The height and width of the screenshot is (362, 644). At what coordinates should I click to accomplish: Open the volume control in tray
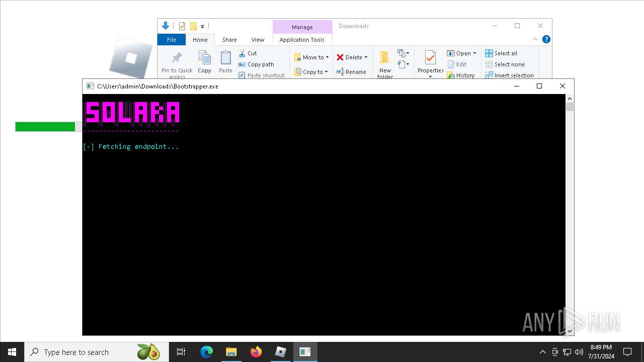click(x=579, y=352)
